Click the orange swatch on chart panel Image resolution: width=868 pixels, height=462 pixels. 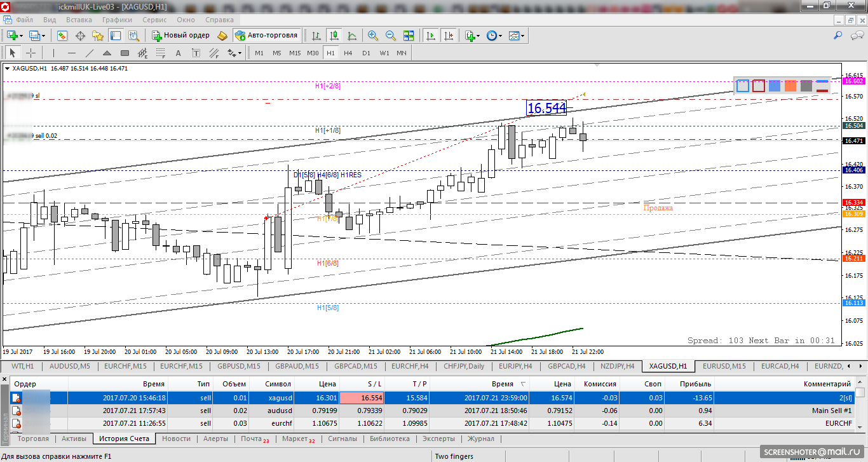click(790, 86)
